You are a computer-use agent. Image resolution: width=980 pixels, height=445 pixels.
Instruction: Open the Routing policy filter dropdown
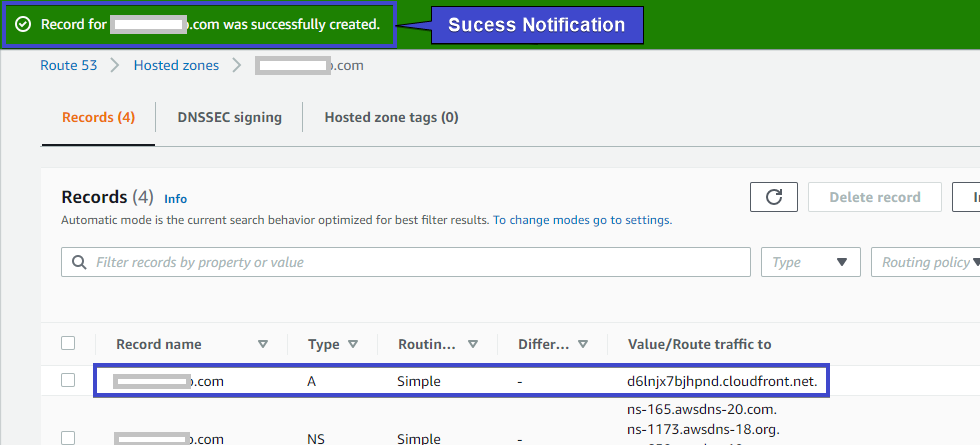pos(926,262)
